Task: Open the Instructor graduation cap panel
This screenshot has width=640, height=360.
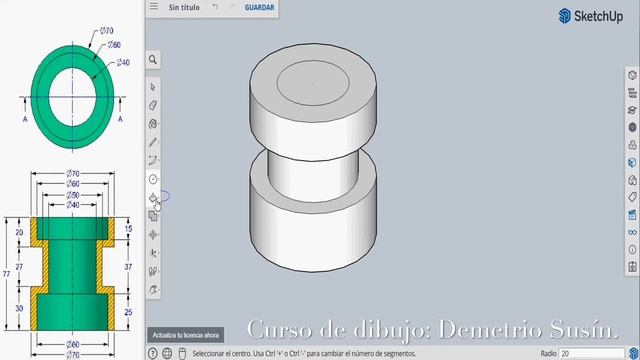Action: point(632,110)
